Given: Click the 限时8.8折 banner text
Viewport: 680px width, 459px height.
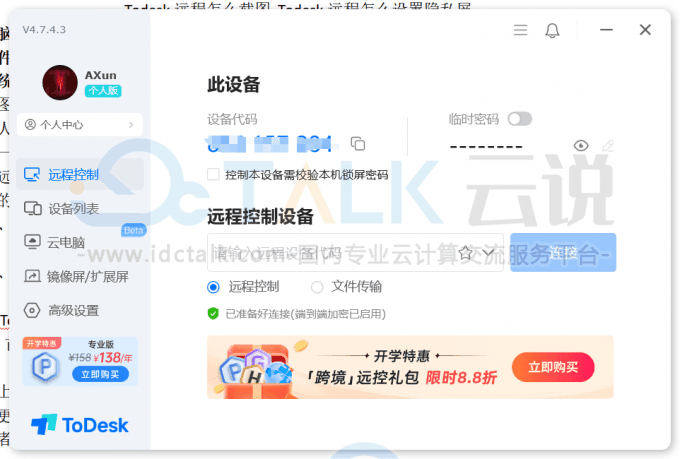Looking at the screenshot, I should tap(461, 377).
